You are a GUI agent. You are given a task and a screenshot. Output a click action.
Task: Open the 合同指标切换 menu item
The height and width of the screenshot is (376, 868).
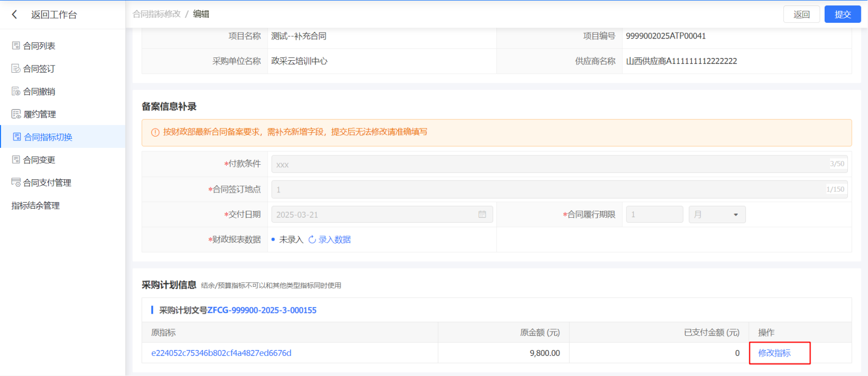point(48,137)
